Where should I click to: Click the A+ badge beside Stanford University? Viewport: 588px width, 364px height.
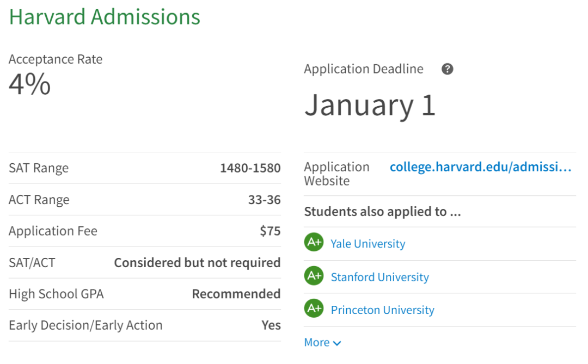point(314,276)
